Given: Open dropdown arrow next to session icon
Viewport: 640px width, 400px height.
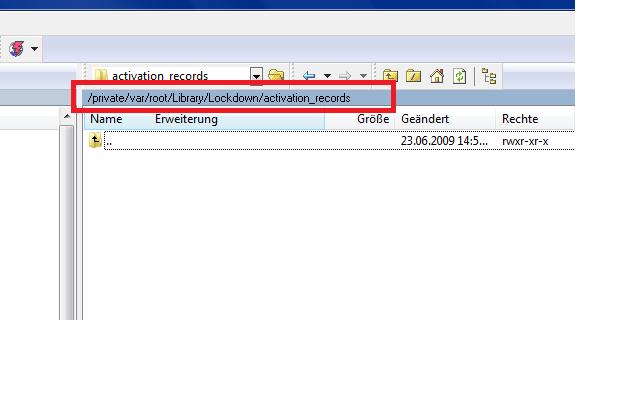Looking at the screenshot, I should click(35, 48).
